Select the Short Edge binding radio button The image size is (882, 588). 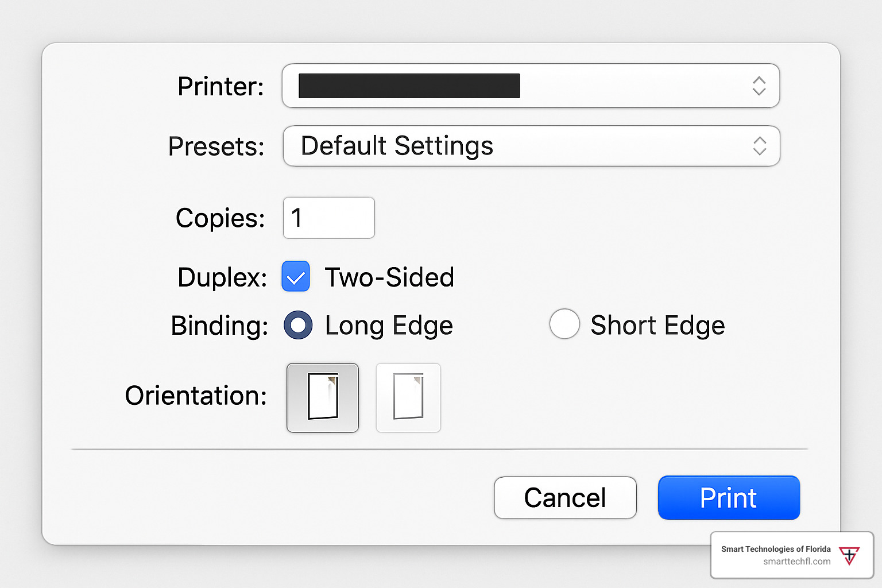pyautogui.click(x=564, y=324)
